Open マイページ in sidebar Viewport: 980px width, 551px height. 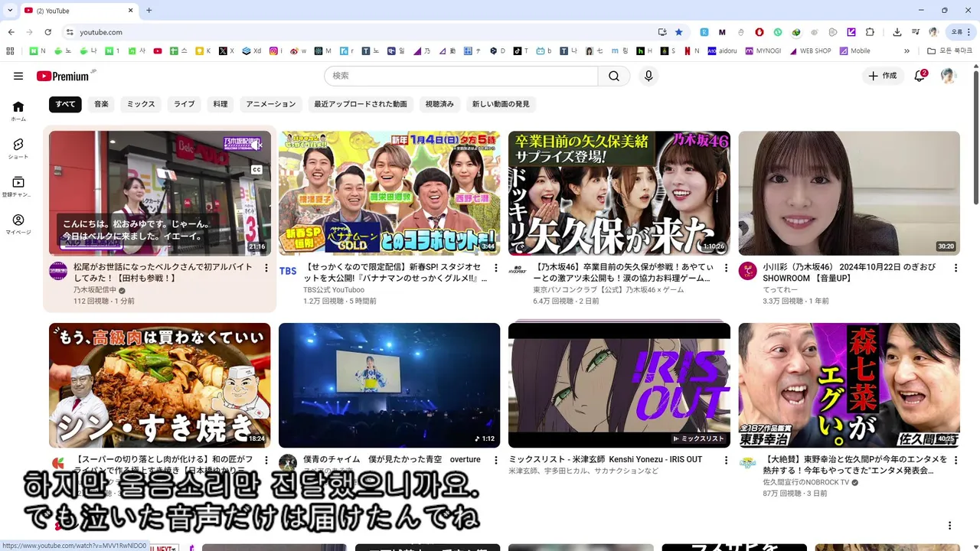tap(18, 224)
